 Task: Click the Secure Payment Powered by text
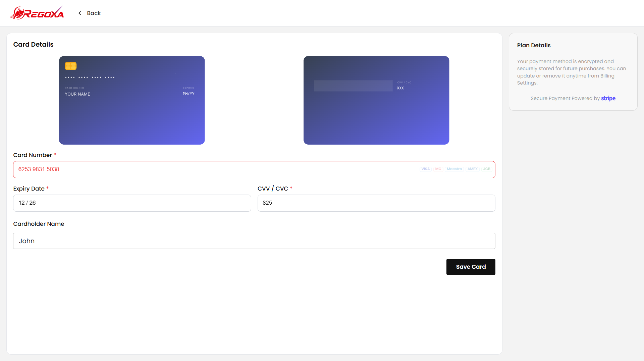565,98
